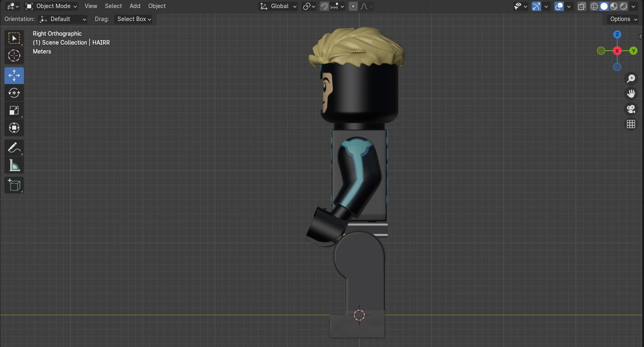Screen dimensions: 644x347
Task: Click the Add Cube tool
Action: click(x=14, y=185)
